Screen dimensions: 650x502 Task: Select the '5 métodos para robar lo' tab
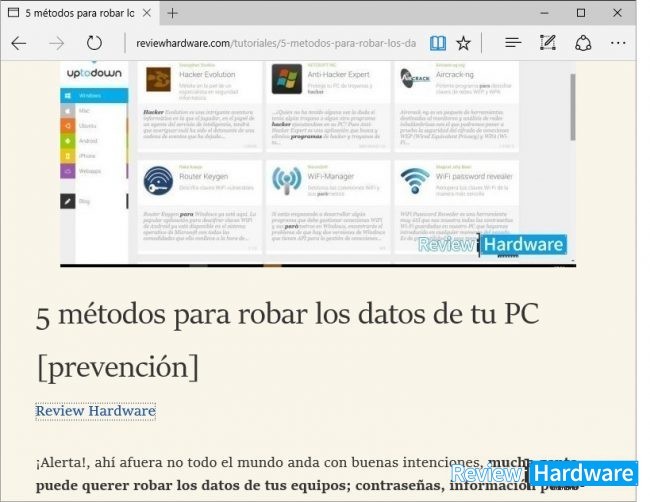pos(80,13)
